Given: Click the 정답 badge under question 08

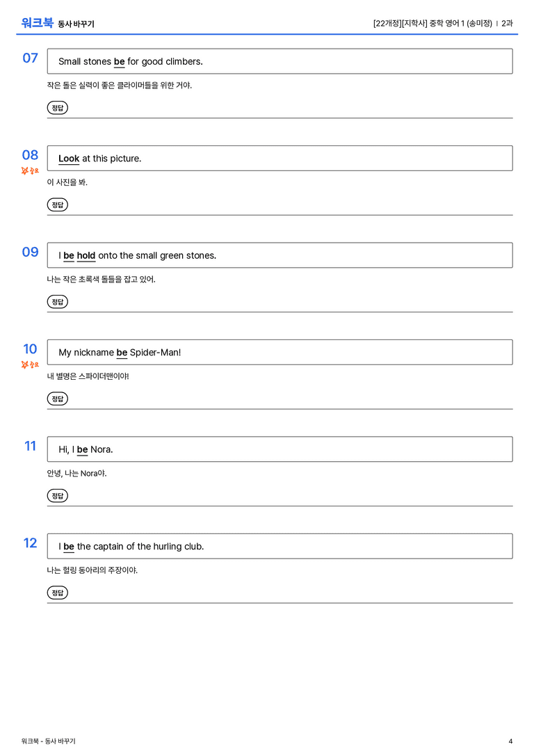Looking at the screenshot, I should click(x=57, y=204).
